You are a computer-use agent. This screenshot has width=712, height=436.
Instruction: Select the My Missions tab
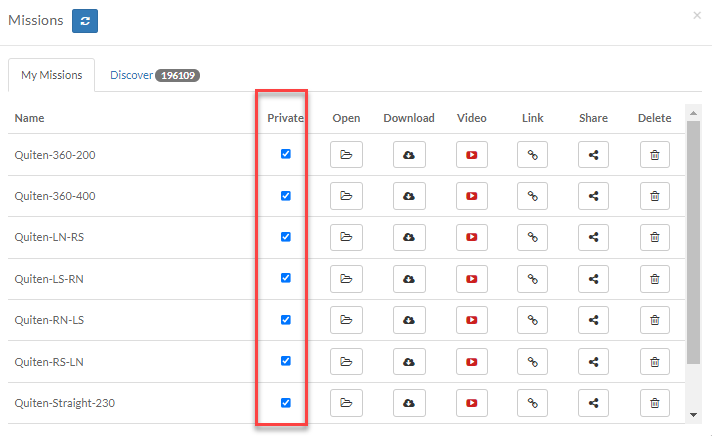click(x=52, y=75)
